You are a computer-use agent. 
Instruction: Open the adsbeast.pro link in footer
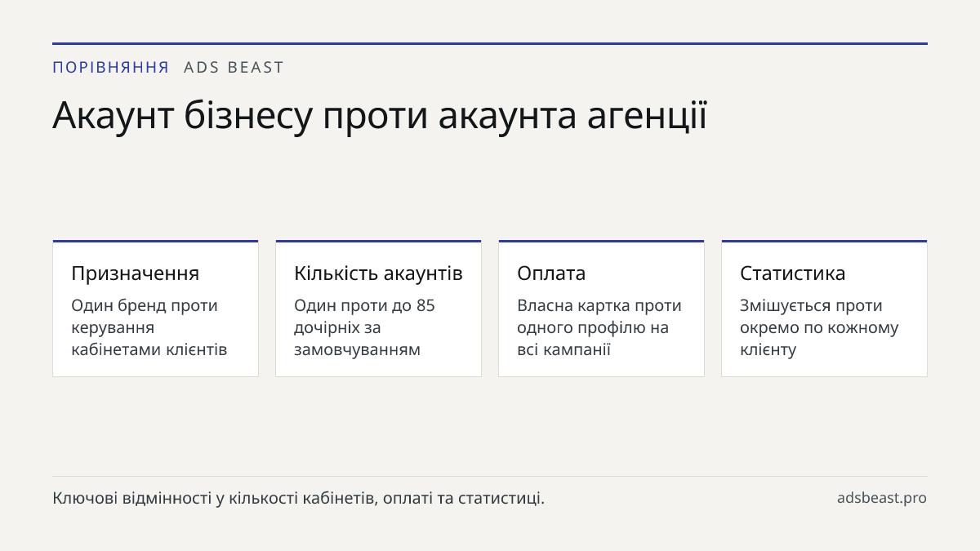(882, 498)
